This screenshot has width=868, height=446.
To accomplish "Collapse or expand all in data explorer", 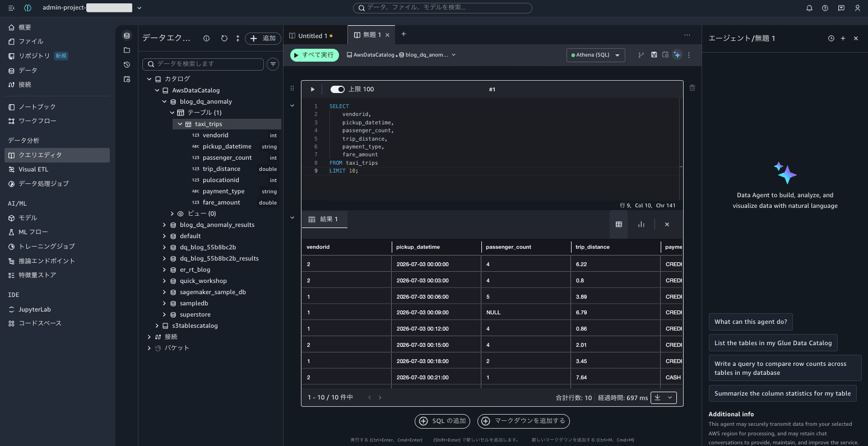I will (x=238, y=39).
